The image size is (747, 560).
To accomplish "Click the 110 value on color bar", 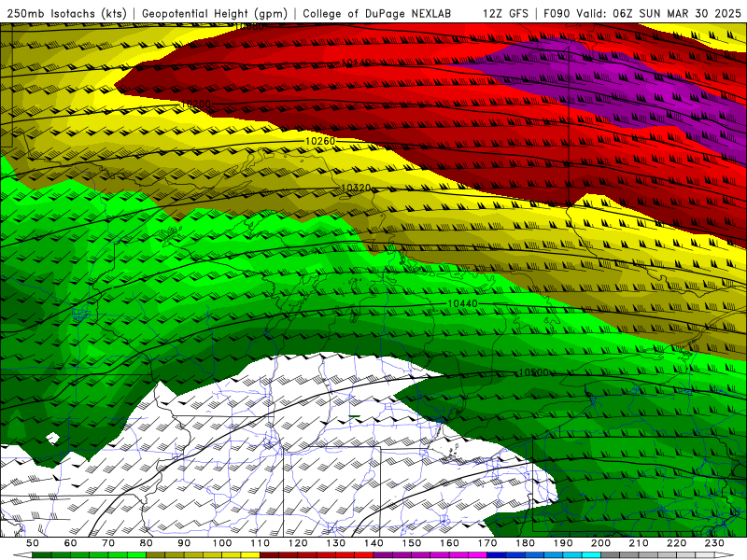I will tap(260, 543).
